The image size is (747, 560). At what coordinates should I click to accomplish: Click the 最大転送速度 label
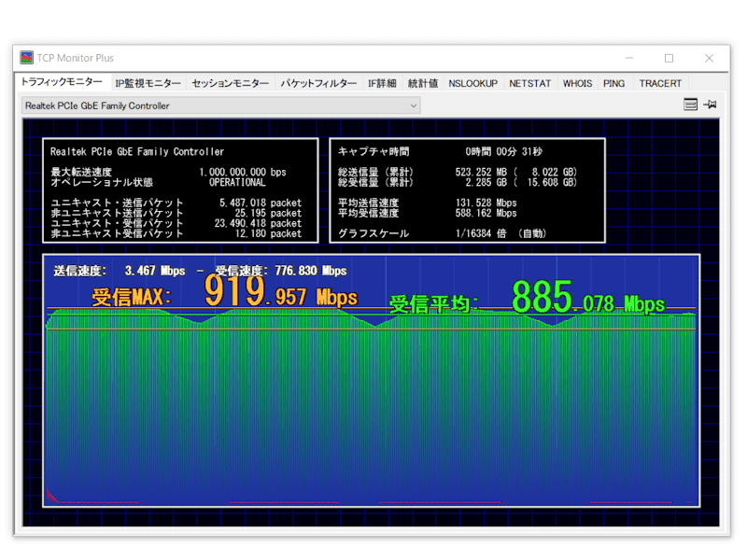[x=81, y=172]
